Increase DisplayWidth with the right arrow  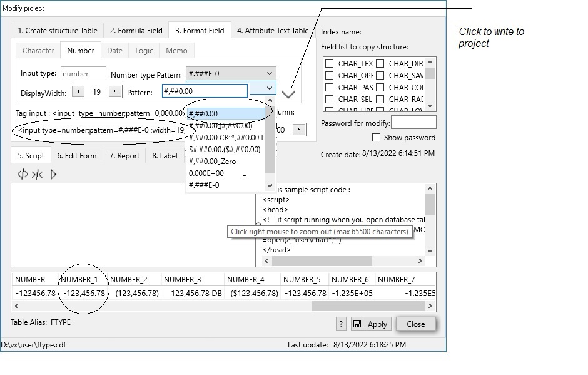pos(115,91)
